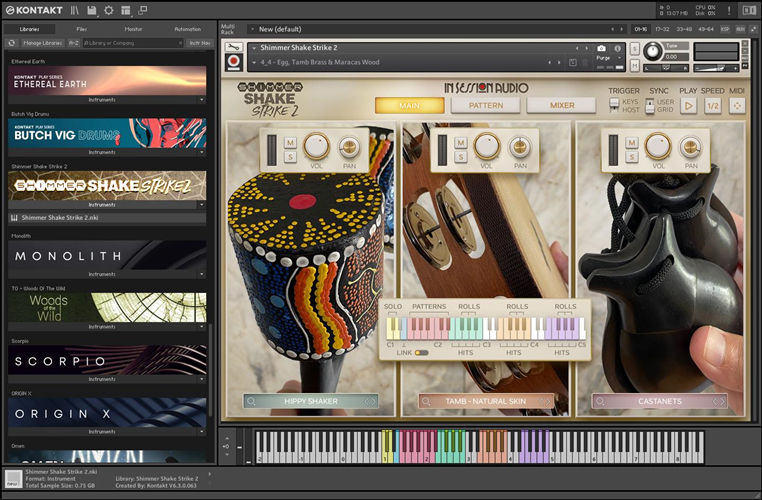Viewport: 762px width, 500px height.
Task: Select the MIXER page tab
Action: [x=562, y=105]
